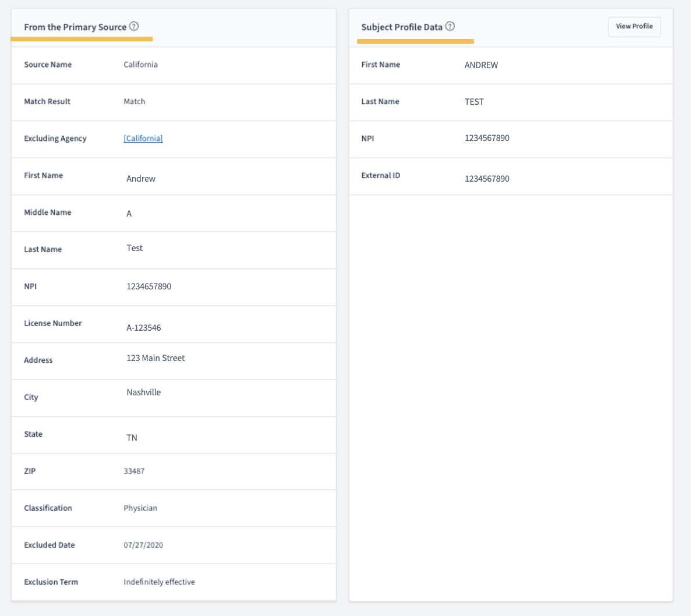Screen dimensions: 693x616
Task: Select the From the Primary Source heading
Action: click(x=75, y=27)
